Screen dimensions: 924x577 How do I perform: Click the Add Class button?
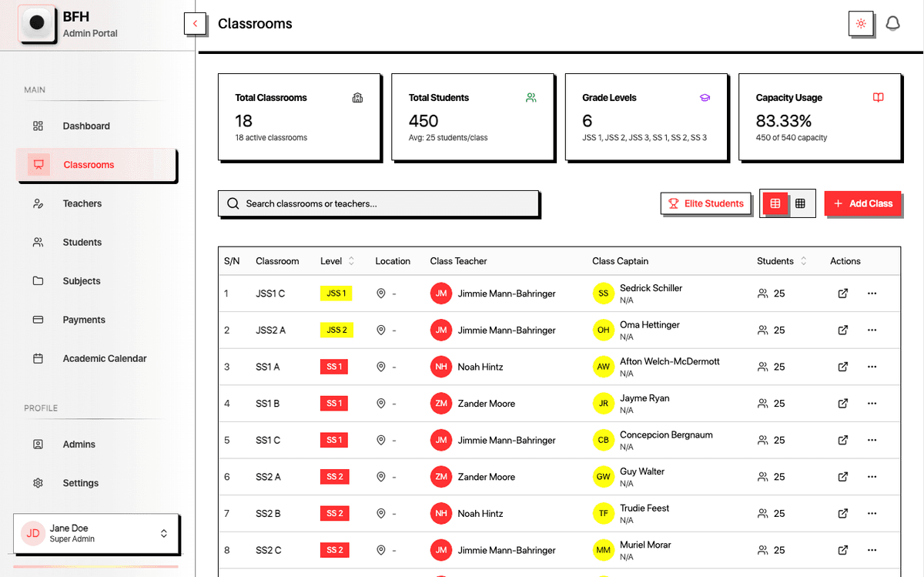pyautogui.click(x=863, y=203)
